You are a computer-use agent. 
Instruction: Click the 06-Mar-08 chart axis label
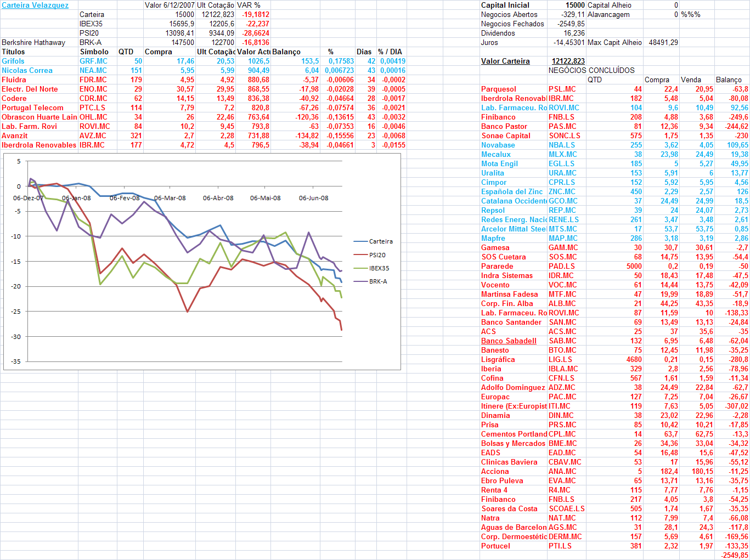170,198
